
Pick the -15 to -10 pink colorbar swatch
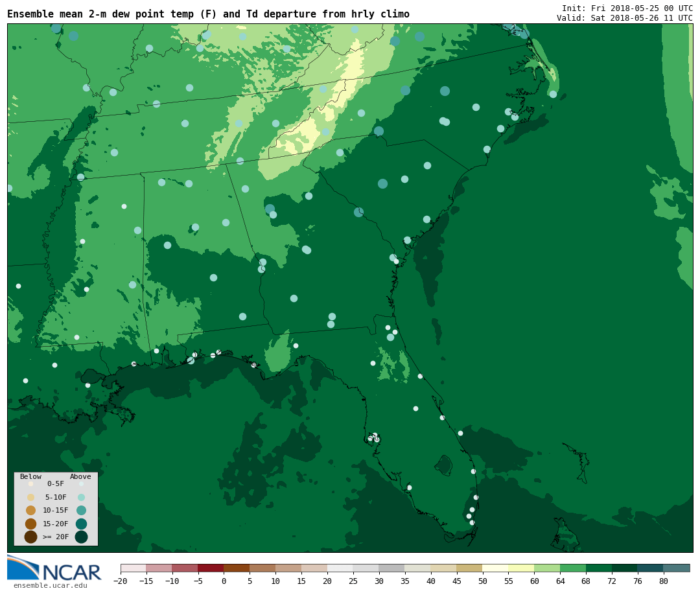[x=159, y=568]
